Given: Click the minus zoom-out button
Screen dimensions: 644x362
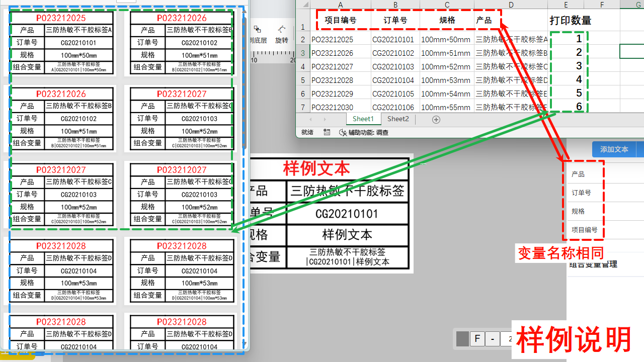Looking at the screenshot, I should click(x=493, y=339).
